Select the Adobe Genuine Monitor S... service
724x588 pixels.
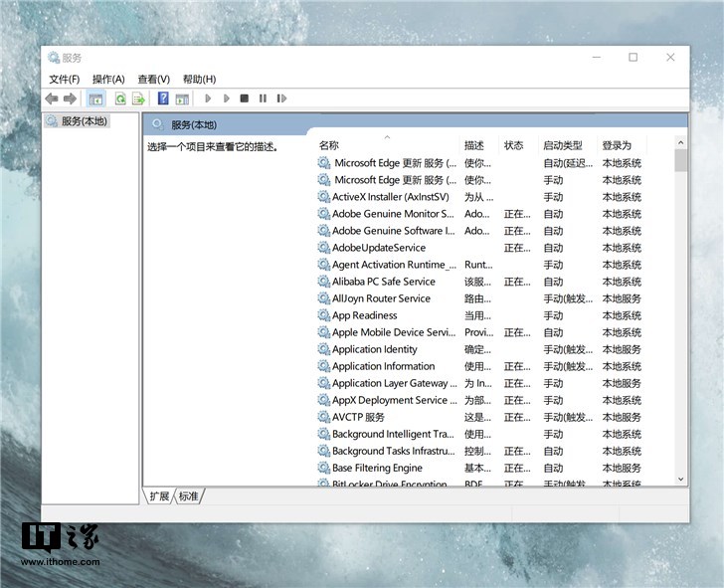394,214
